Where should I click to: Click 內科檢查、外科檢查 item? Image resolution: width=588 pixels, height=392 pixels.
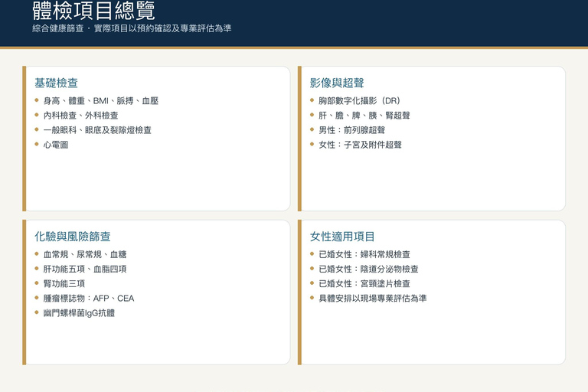coord(80,115)
